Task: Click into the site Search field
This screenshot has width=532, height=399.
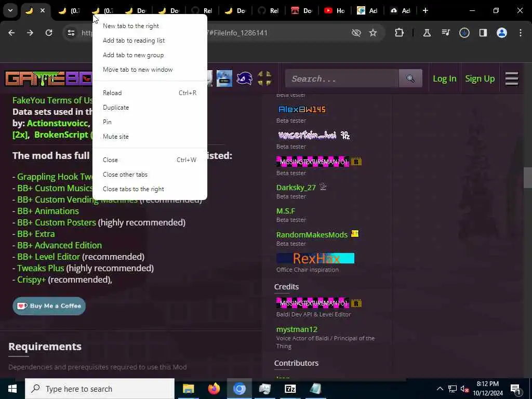Action: (342, 78)
